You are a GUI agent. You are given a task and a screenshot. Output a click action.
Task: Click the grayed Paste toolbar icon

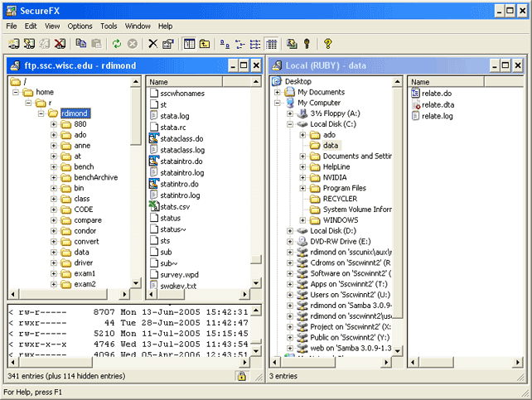[97, 44]
